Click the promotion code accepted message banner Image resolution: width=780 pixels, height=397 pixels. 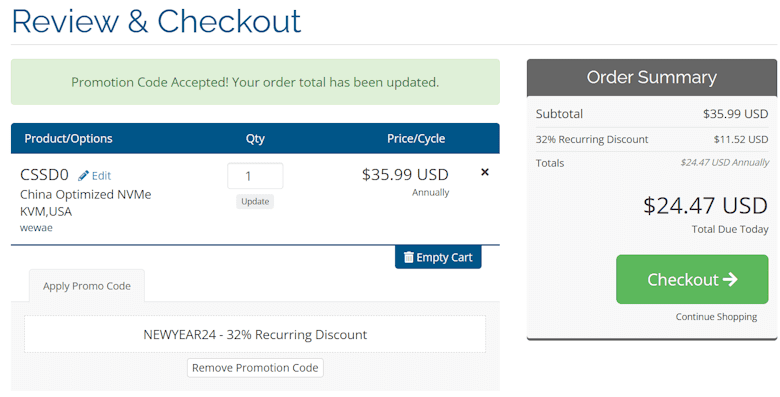[x=255, y=82]
